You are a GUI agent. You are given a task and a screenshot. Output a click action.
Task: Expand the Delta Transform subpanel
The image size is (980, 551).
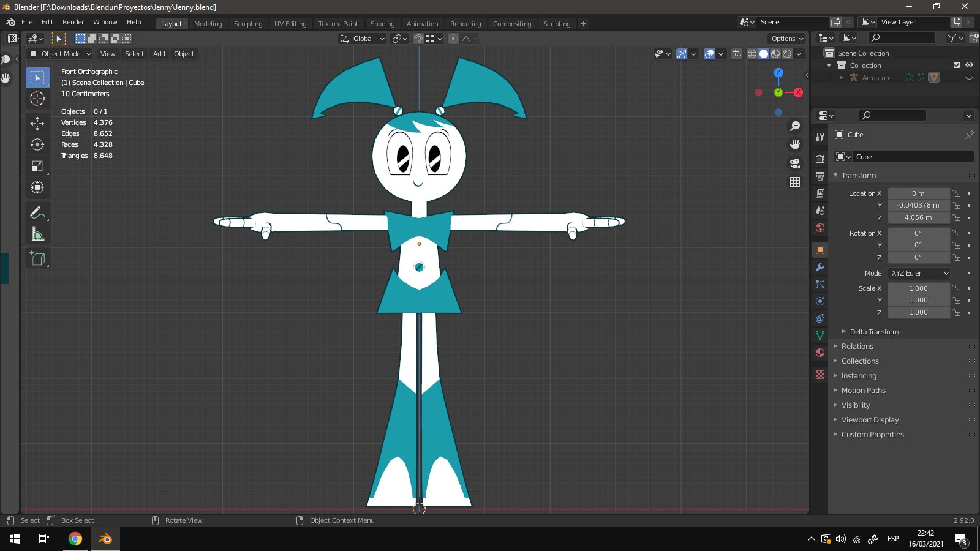[x=844, y=332]
